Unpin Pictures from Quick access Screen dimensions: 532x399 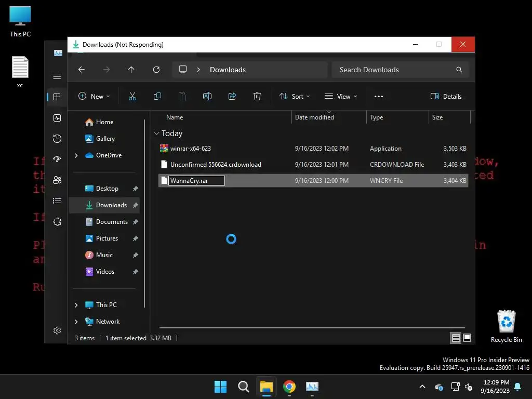[x=136, y=238]
